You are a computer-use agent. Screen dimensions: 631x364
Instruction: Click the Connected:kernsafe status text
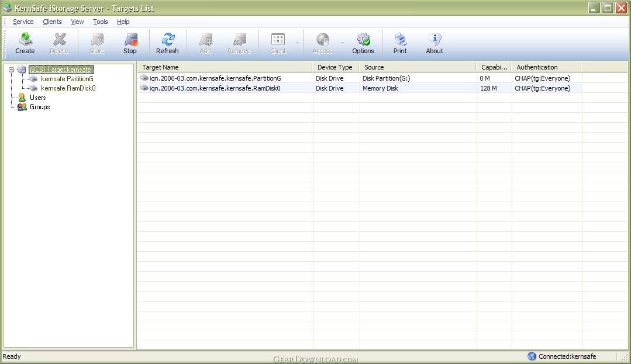coord(567,356)
